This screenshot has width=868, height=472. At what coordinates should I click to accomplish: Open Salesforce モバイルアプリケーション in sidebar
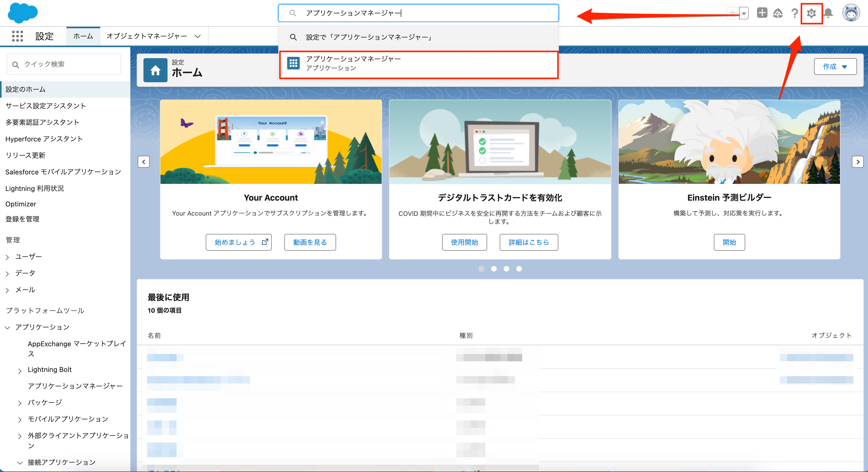[63, 172]
